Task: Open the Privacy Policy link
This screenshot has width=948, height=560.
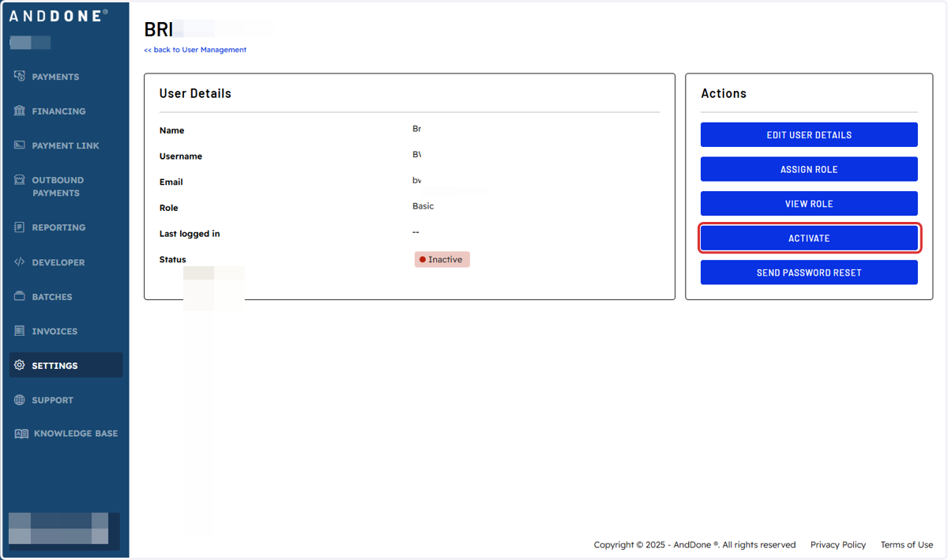Action: tap(838, 545)
